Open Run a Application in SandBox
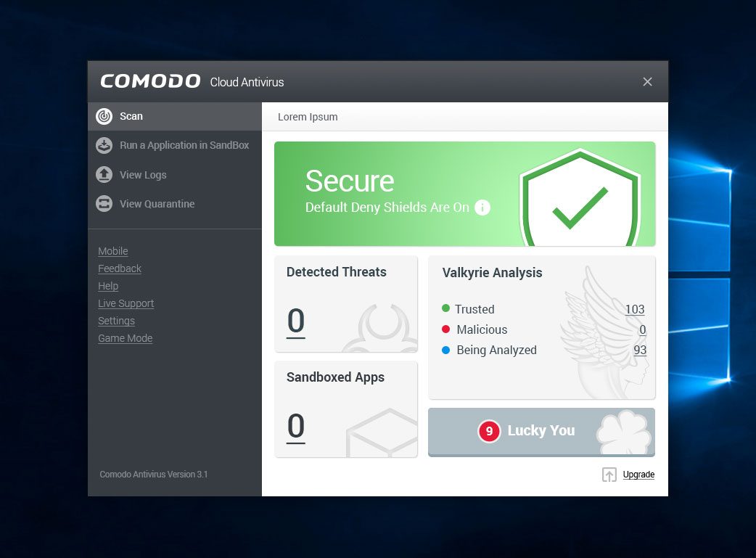 click(175, 145)
